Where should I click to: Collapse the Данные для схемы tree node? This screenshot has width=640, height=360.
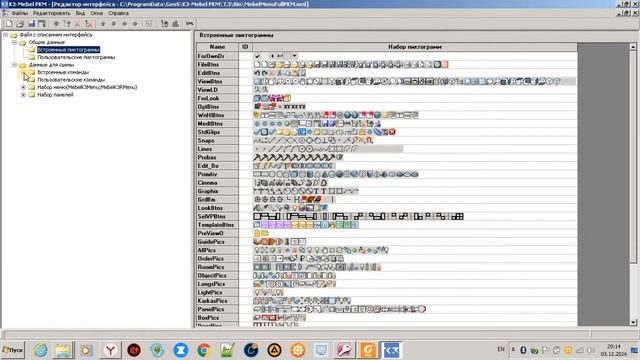click(x=14, y=64)
